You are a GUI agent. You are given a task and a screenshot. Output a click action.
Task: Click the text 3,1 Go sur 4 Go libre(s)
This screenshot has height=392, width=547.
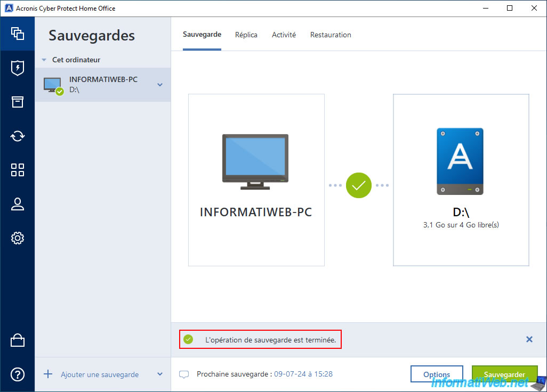pyautogui.click(x=461, y=225)
